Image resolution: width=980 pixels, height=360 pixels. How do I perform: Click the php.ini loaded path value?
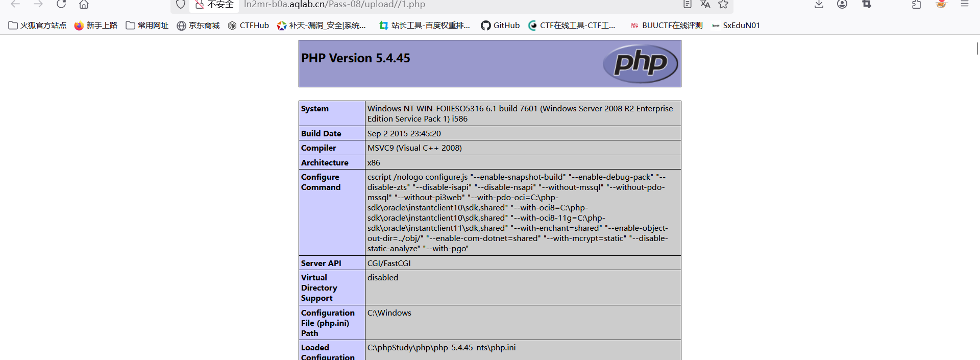click(442, 348)
